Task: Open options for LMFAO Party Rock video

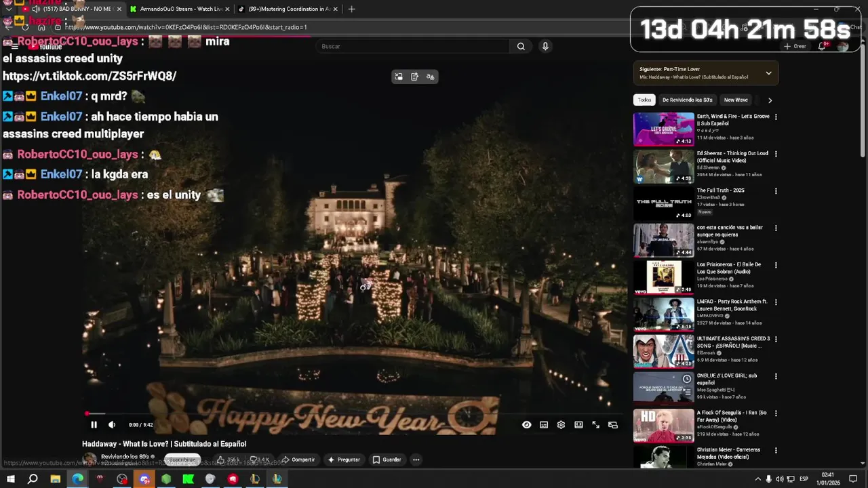Action: 776,302
